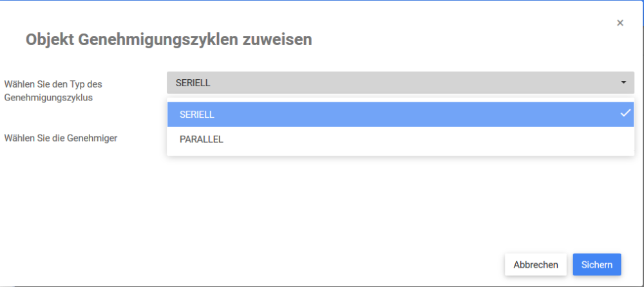This screenshot has height=287, width=644.
Task: Click the checkmark icon next to SERIELL
Action: [625, 114]
